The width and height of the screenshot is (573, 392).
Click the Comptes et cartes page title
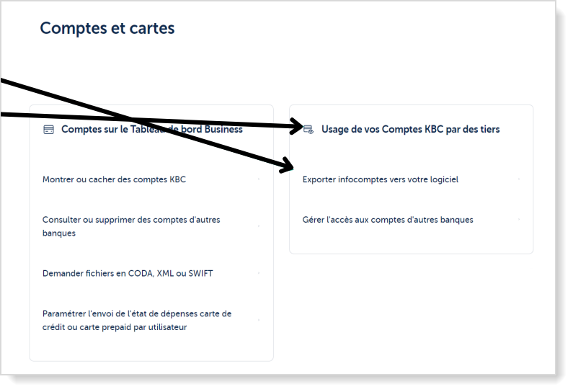click(x=107, y=28)
